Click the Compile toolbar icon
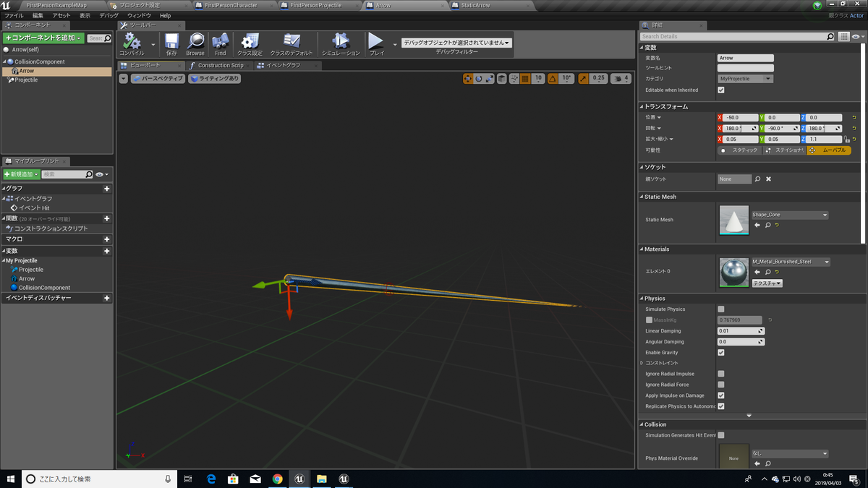This screenshot has width=868, height=488. [x=132, y=41]
